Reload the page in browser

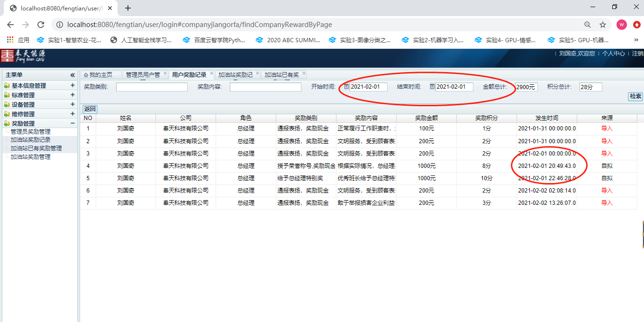coord(41,25)
